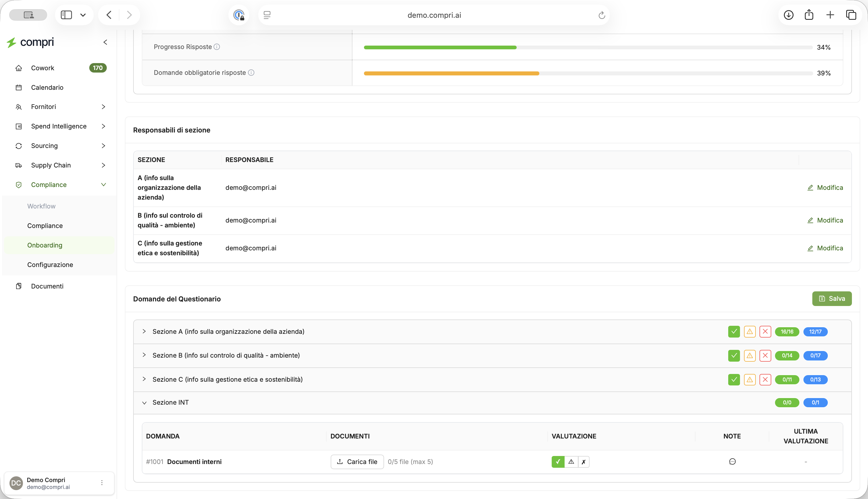
Task: Go to Calendario in the sidebar
Action: click(x=47, y=87)
